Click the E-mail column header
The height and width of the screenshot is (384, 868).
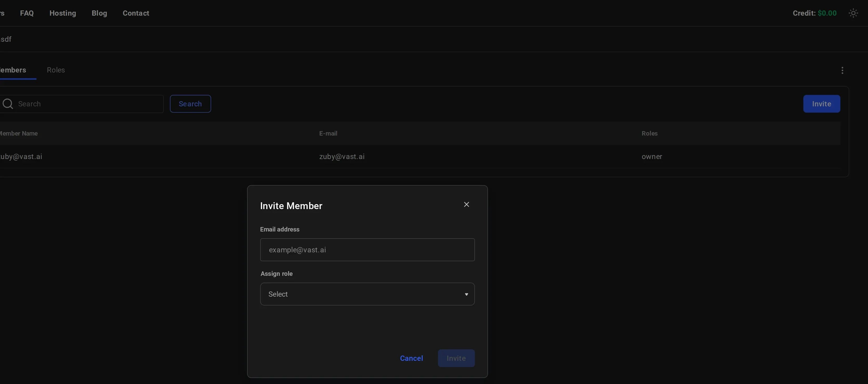click(328, 133)
